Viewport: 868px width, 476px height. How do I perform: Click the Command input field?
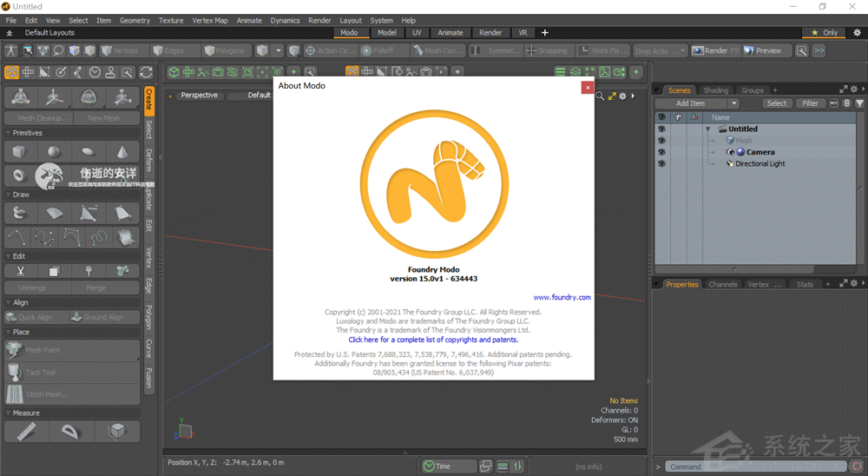755,466
